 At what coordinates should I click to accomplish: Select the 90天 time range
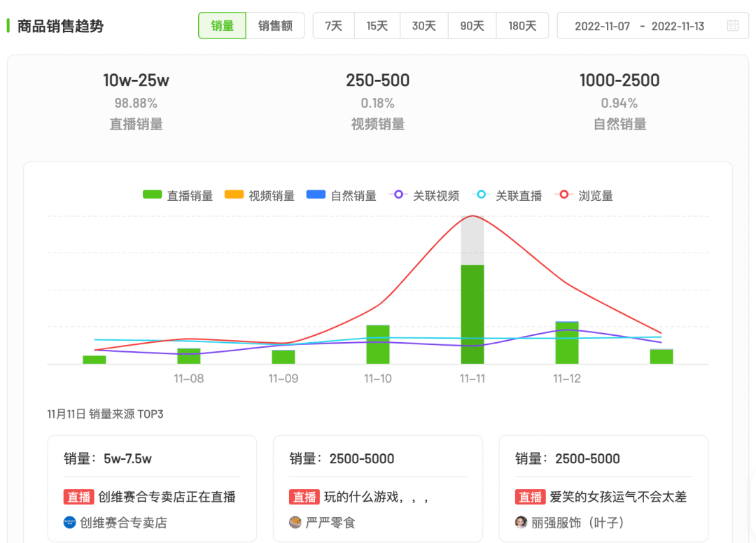click(x=472, y=25)
